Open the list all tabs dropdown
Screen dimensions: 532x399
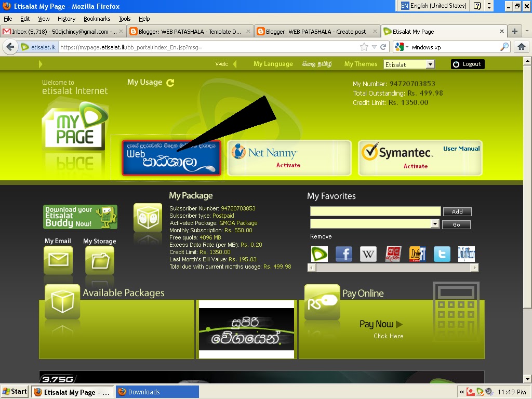[x=527, y=31]
